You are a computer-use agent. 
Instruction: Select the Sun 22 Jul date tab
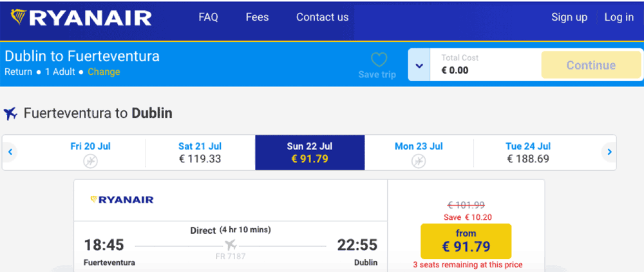point(310,152)
